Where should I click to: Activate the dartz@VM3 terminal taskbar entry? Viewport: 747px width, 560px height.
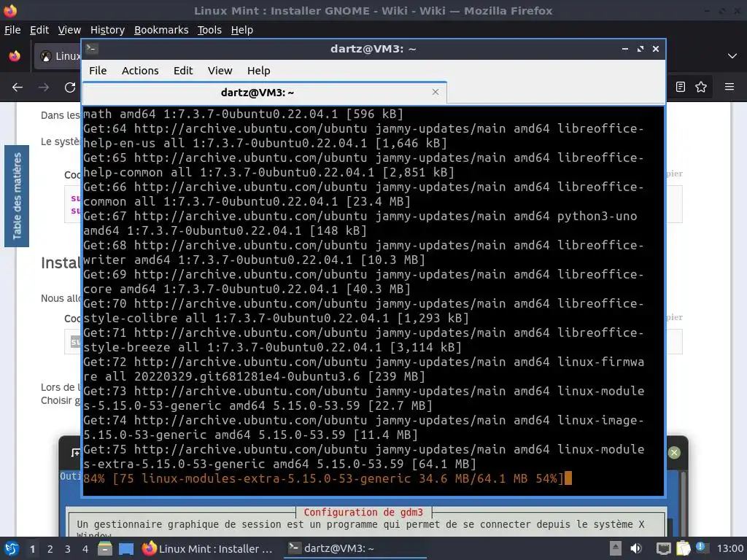point(355,548)
